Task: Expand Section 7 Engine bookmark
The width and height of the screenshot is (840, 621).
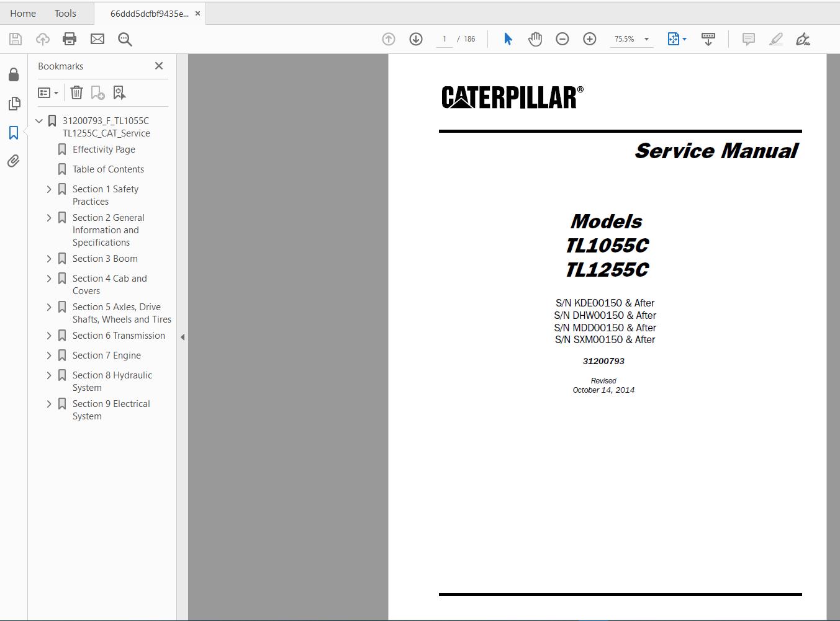Action: tap(49, 355)
